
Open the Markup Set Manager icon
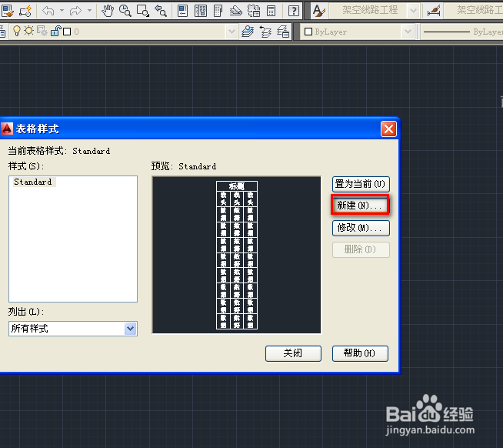point(254,11)
